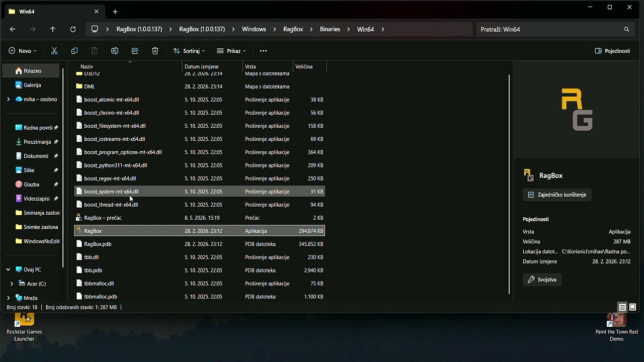The width and height of the screenshot is (644, 362).
Task: Open the Sortiraj sort dropdown
Action: [189, 51]
